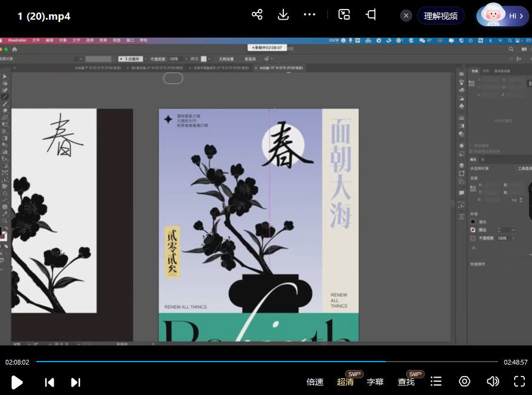This screenshot has width=532, height=395.
Task: Click the volume speaker icon
Action: [x=493, y=381]
